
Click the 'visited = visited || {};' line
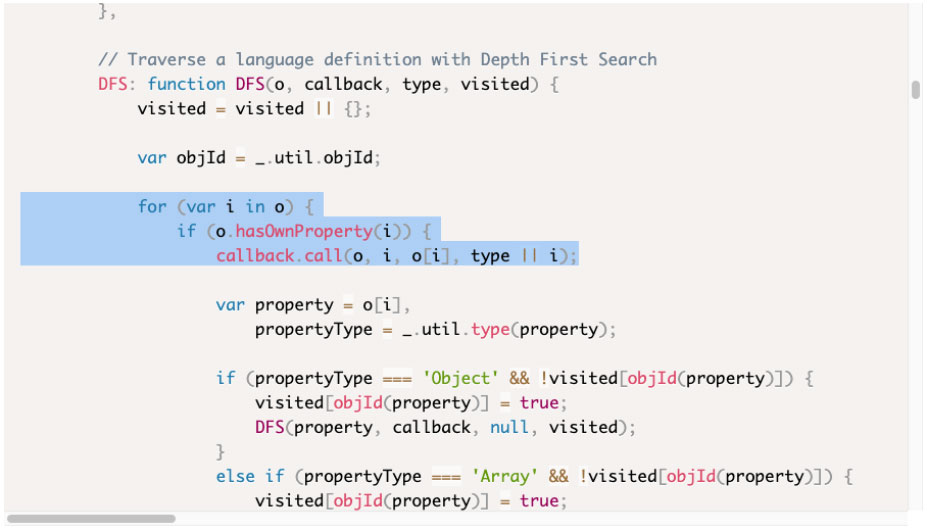coord(254,109)
